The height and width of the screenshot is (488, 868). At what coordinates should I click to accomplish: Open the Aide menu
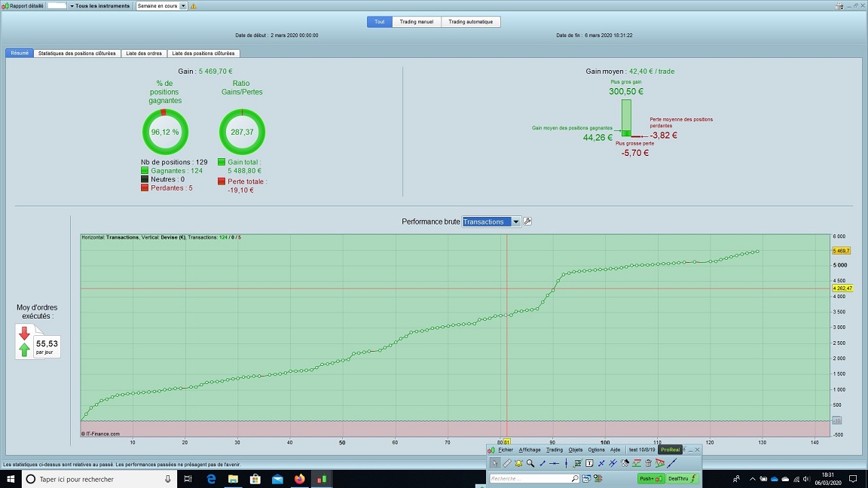point(615,450)
